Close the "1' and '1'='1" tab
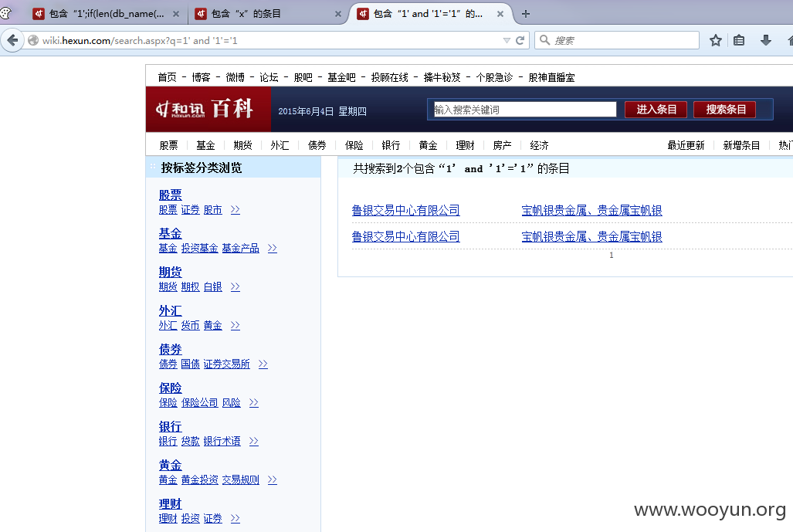 click(500, 14)
